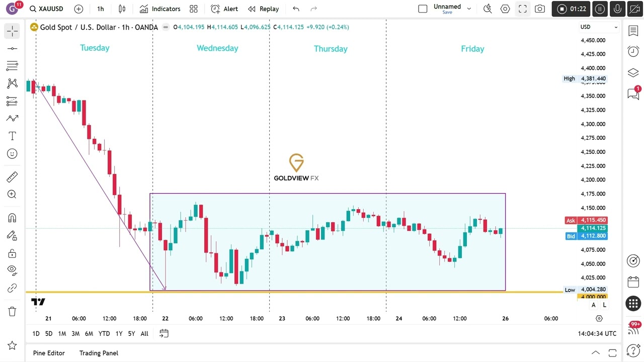This screenshot has height=362, width=644.
Task: Remove drawings with the trash icon
Action: pos(12,312)
